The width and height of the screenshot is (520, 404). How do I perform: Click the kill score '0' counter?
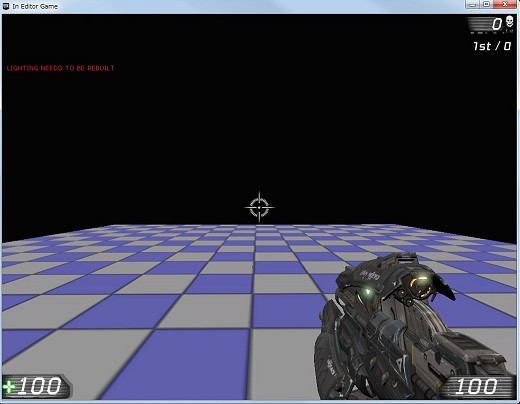point(497,24)
